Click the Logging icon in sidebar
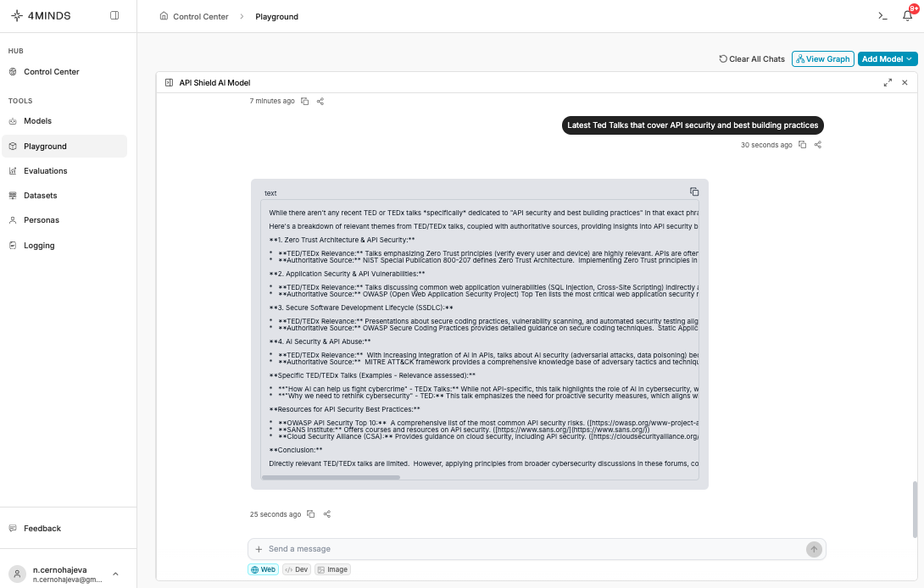The height and width of the screenshot is (588, 924). point(13,245)
